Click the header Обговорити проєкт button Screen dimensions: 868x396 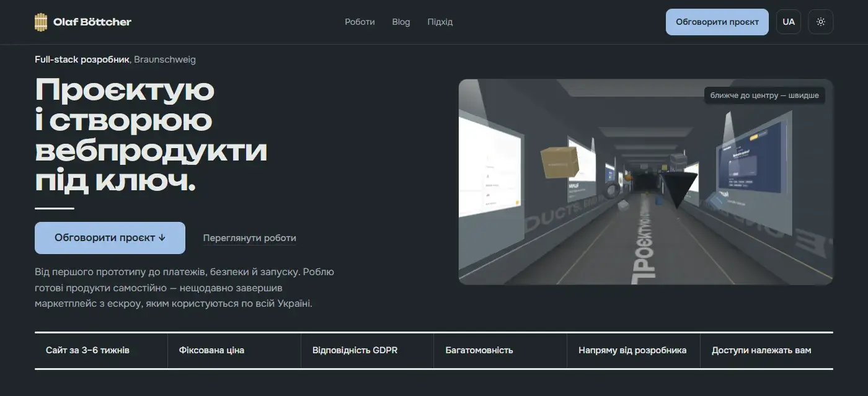[x=717, y=22]
